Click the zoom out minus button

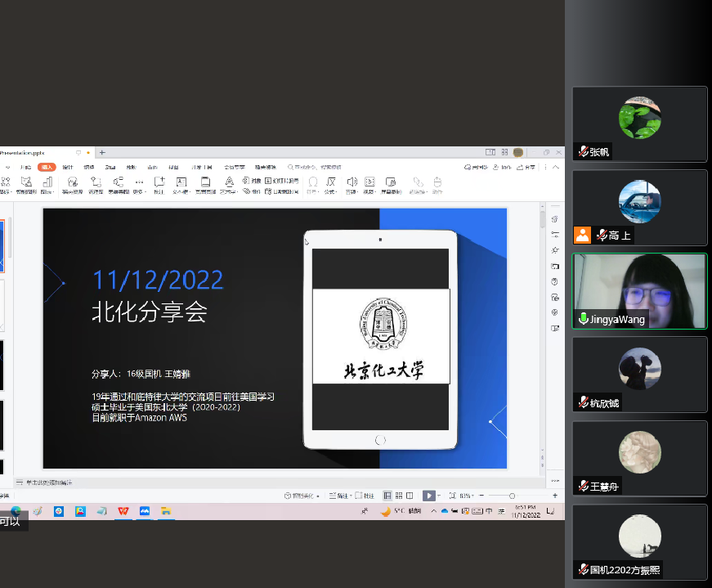click(x=481, y=496)
